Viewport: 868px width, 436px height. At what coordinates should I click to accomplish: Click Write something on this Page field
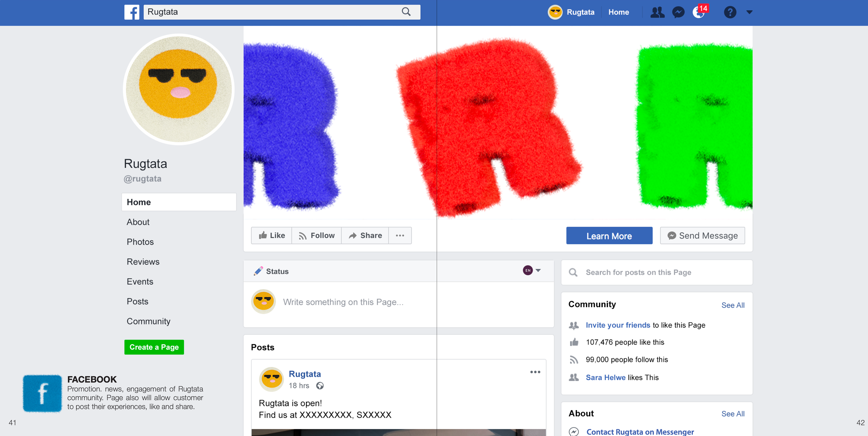point(343,302)
